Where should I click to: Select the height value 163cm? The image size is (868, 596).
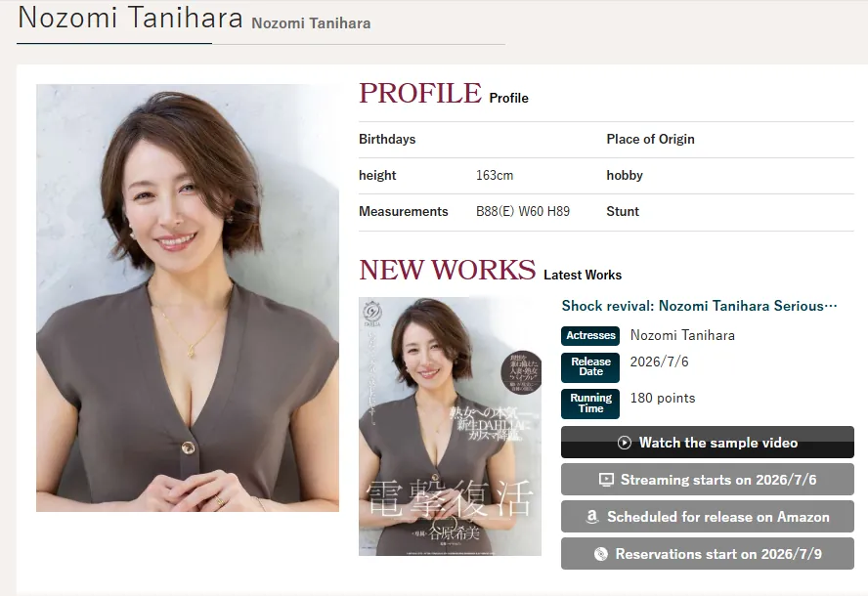[x=495, y=176]
